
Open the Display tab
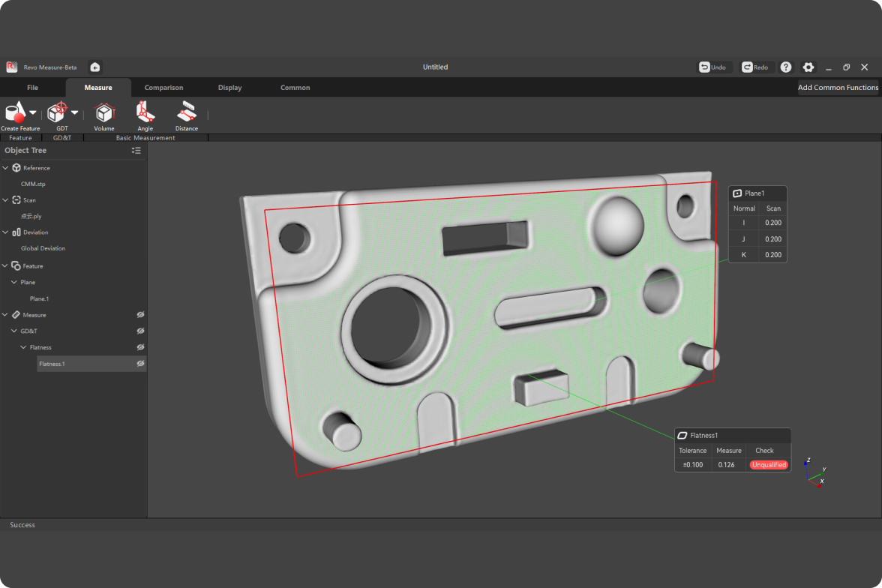tap(229, 88)
